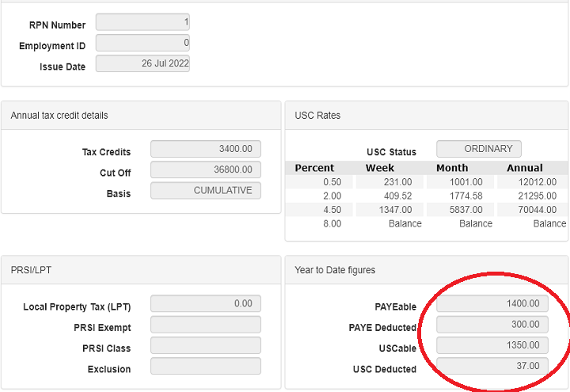Click the USC Status label

[391, 152]
